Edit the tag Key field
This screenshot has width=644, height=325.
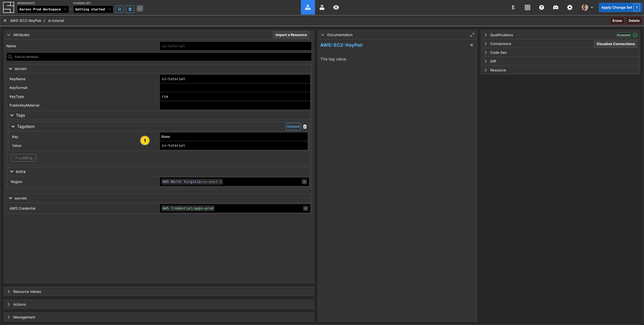[x=233, y=137]
